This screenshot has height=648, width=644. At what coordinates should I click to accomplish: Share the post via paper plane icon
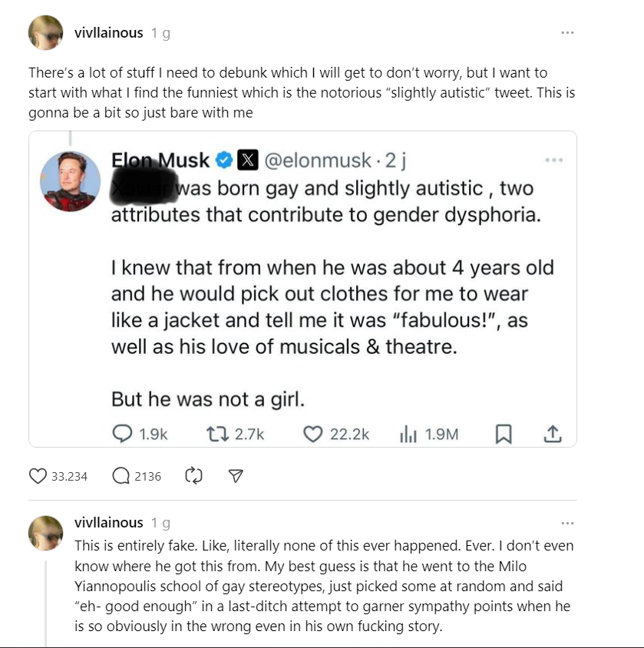[x=236, y=476]
